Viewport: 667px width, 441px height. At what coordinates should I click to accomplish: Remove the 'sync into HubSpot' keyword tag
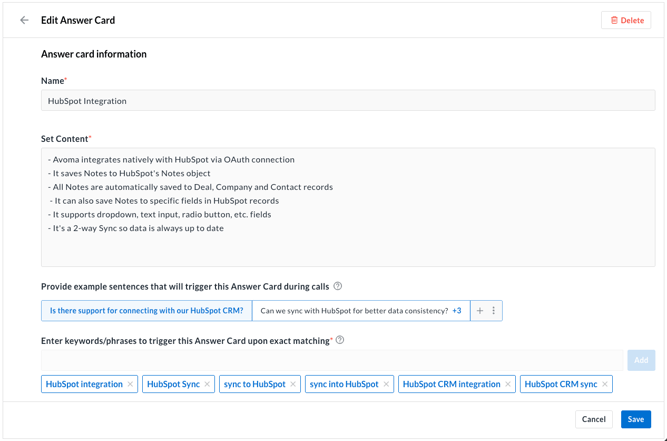click(386, 384)
